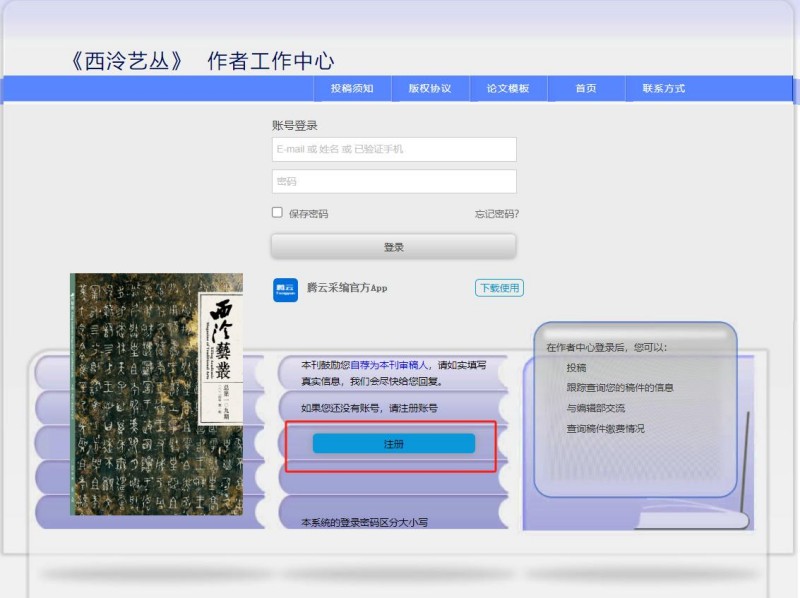The height and width of the screenshot is (598, 800).
Task: Click the 查询稿件缴费情况 text
Action: pos(605,429)
